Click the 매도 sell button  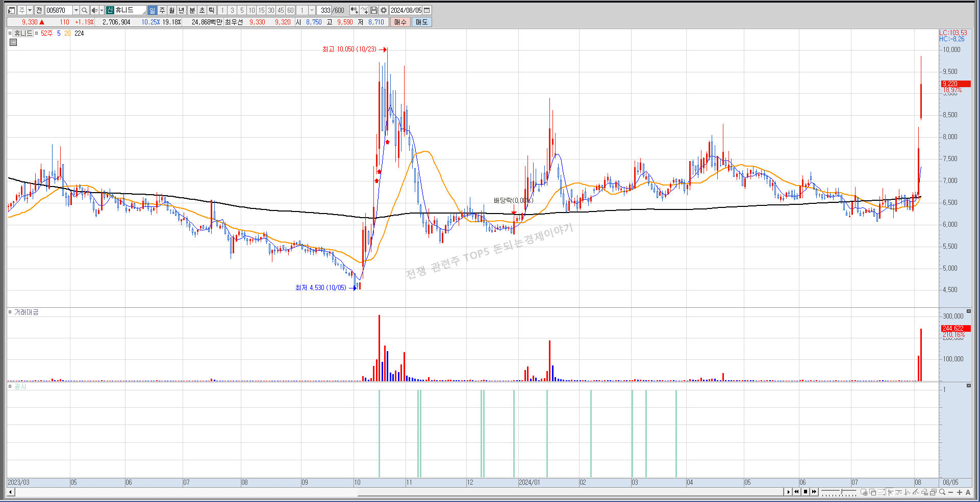421,22
